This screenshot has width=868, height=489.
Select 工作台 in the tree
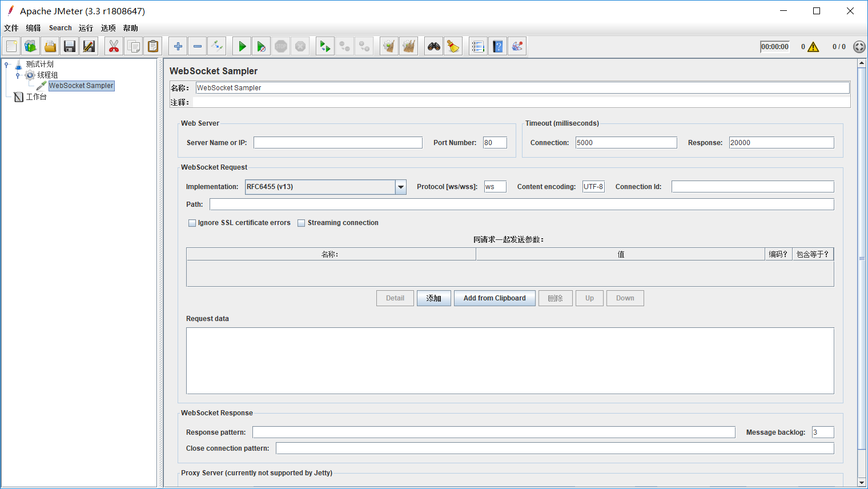(x=36, y=97)
